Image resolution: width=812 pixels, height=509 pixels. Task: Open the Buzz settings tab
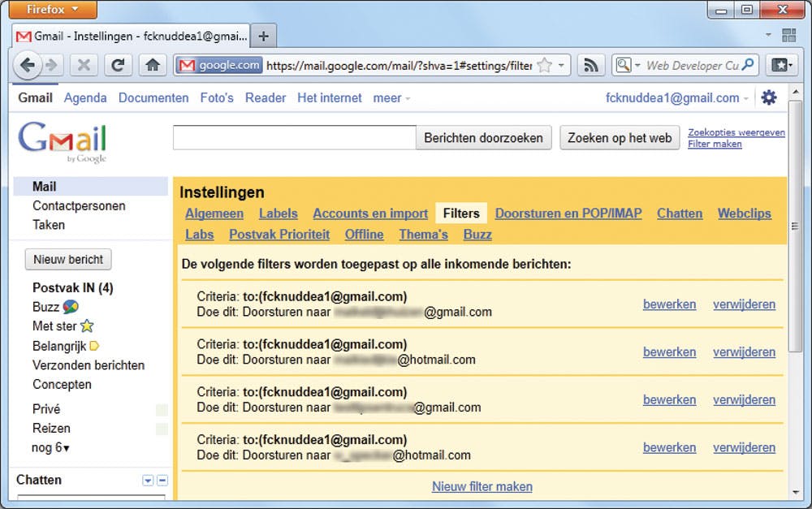pyautogui.click(x=477, y=235)
